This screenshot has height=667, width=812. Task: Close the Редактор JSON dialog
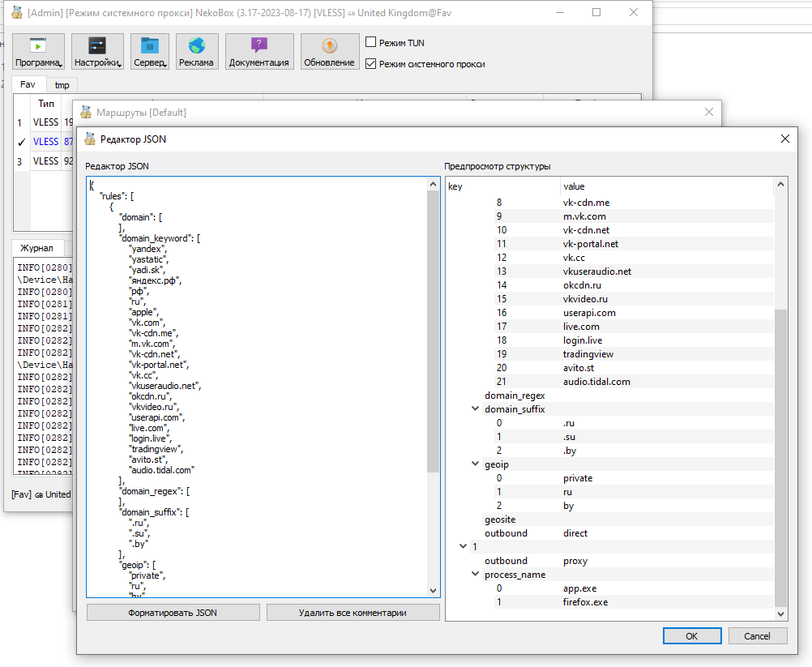point(784,139)
